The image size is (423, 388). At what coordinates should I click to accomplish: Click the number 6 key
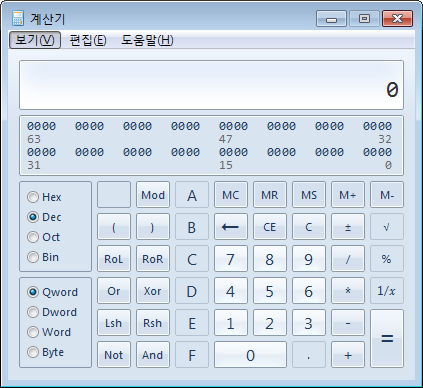[x=309, y=291]
